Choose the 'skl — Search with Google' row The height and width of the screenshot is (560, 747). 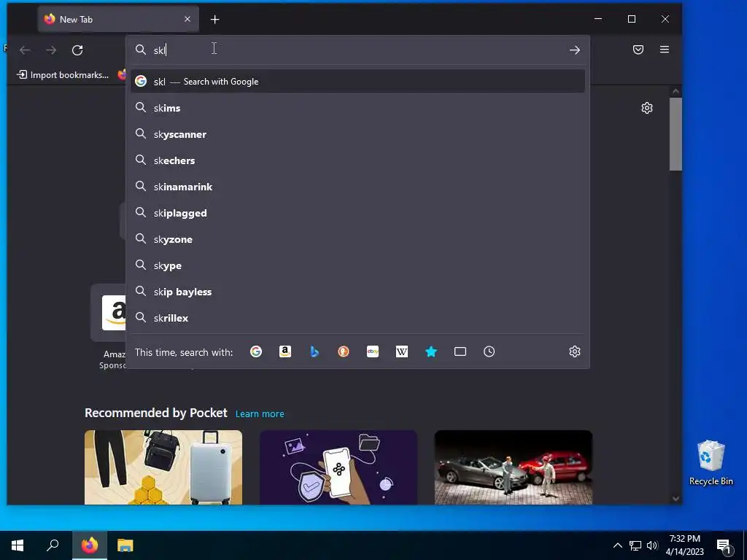point(357,82)
